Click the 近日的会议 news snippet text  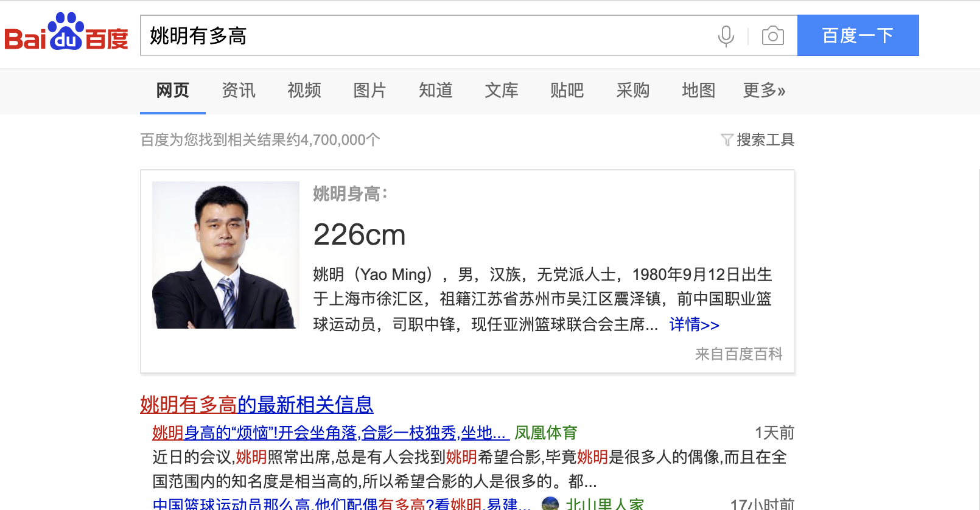(469, 469)
